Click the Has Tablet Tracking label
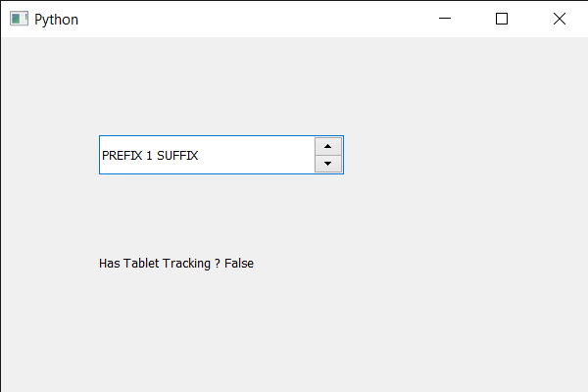The height and width of the screenshot is (392, 588). 176,263
